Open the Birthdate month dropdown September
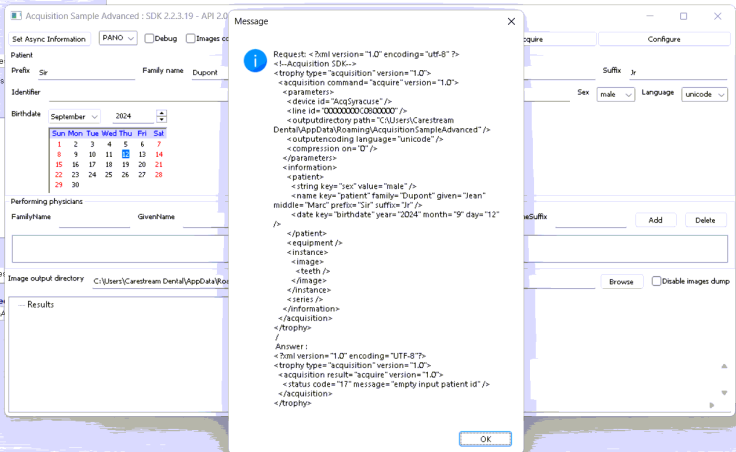Screen dimensions: 736x452 (x=74, y=116)
